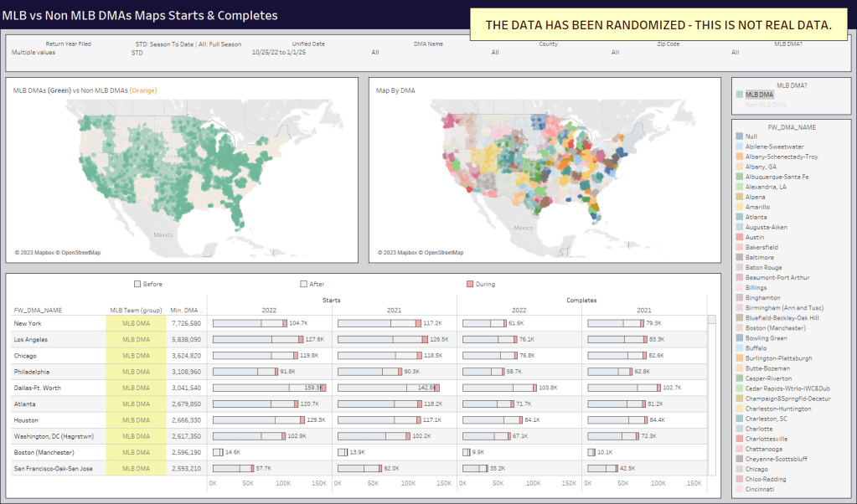Select the Casper-Riverton legend color square
This screenshot has height=504, width=857.
coord(740,378)
